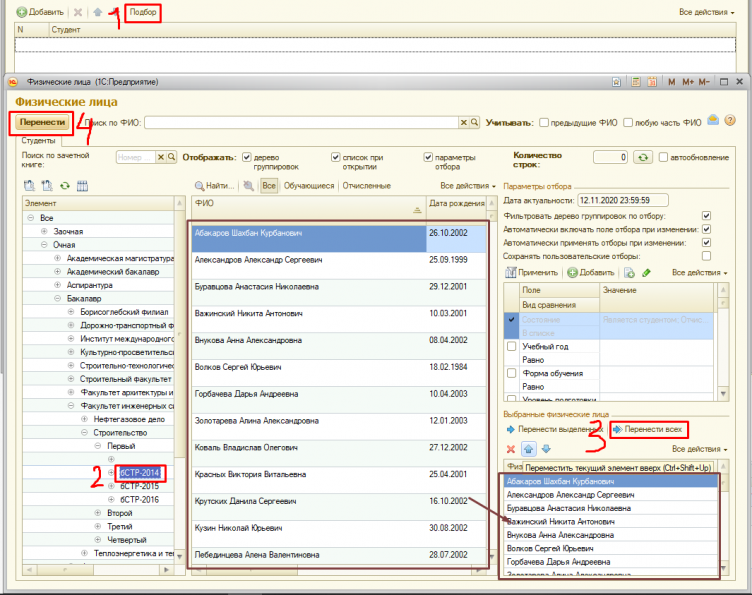Toggle параметры отбора checkbox
The width and height of the screenshot is (752, 595).
pos(428,157)
